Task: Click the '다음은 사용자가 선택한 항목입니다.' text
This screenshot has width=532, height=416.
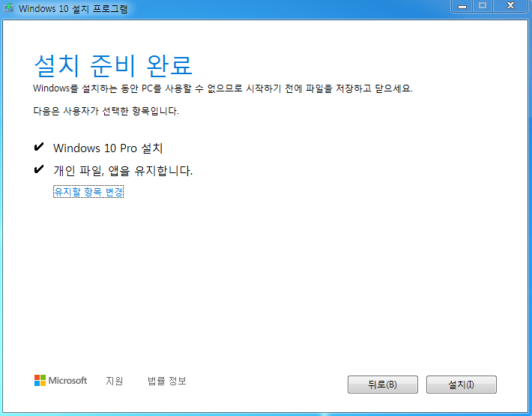Action: 106,111
